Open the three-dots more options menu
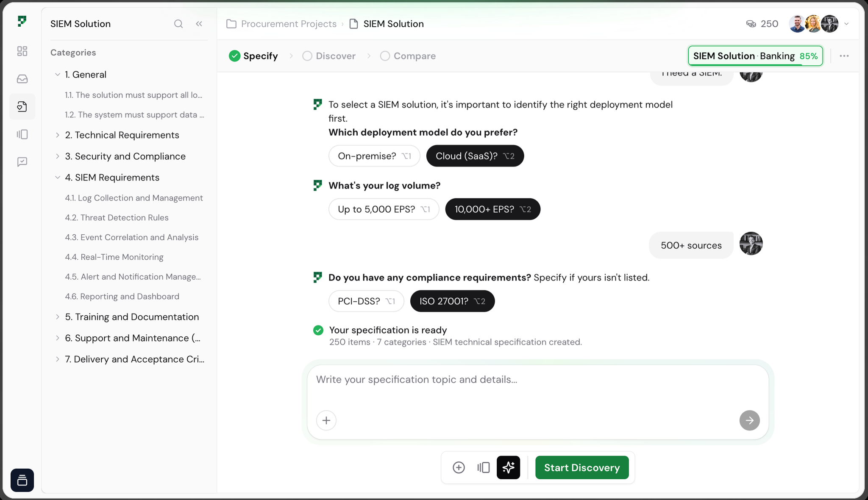This screenshot has height=500, width=868. [844, 56]
